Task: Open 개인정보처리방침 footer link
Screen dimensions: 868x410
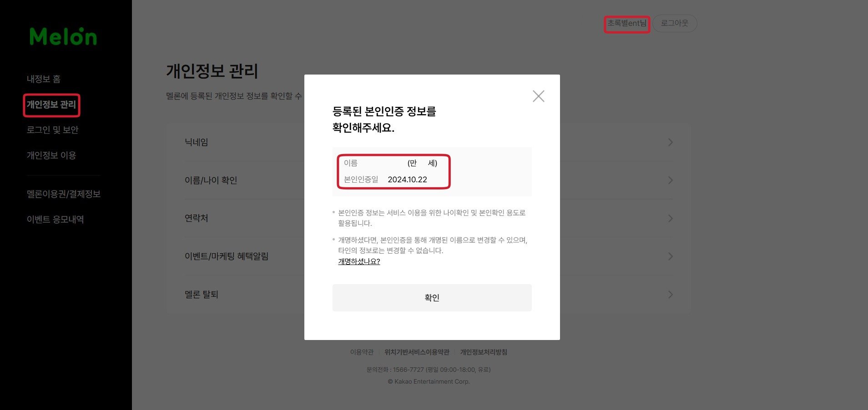Action: [x=484, y=352]
